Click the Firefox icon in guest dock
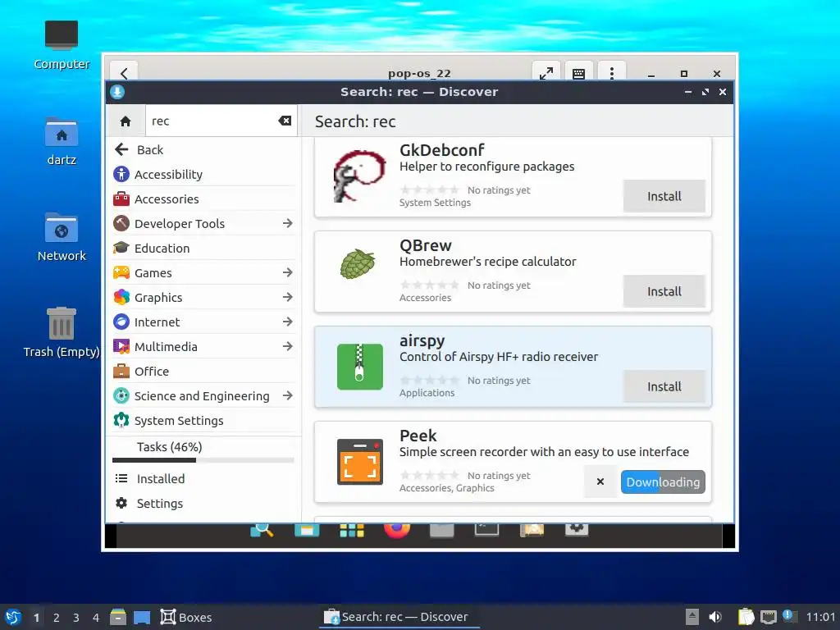The width and height of the screenshot is (840, 630). [x=397, y=529]
